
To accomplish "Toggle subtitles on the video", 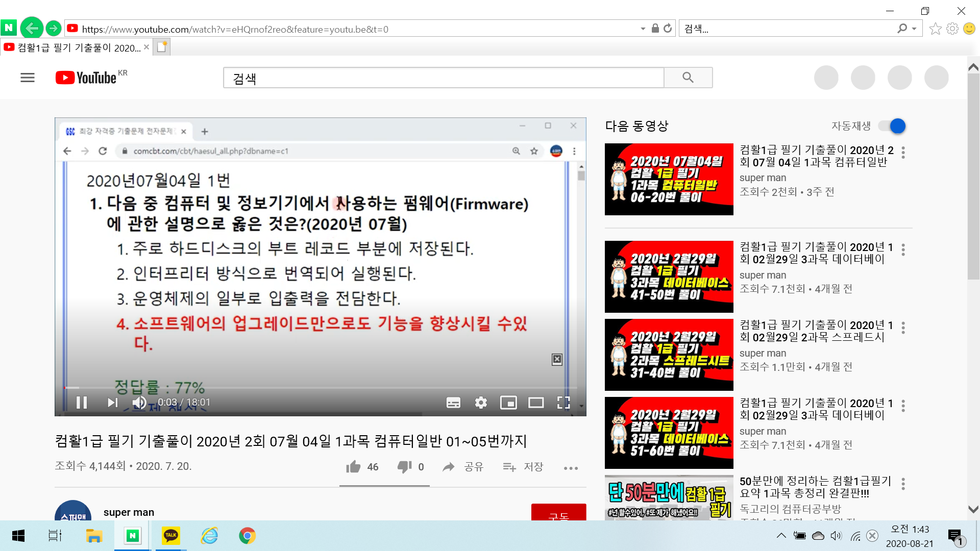I will [453, 403].
